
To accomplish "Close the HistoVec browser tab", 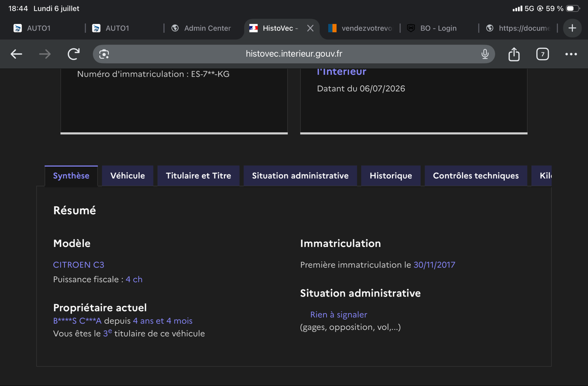I will (310, 28).
